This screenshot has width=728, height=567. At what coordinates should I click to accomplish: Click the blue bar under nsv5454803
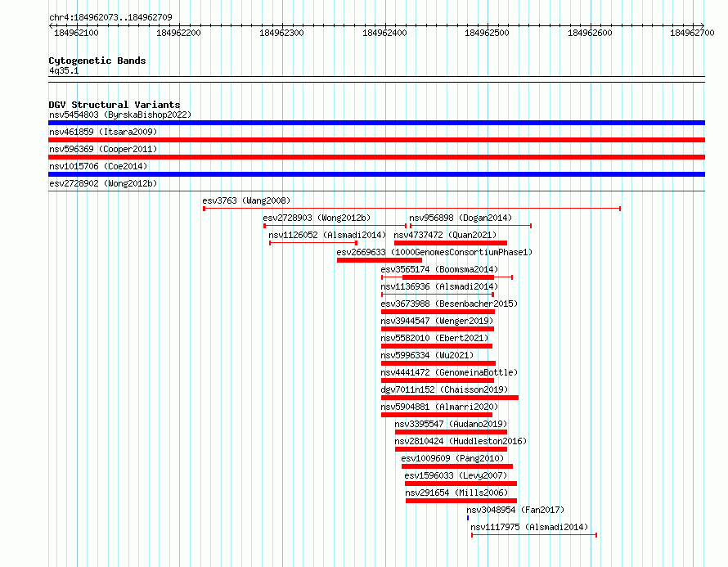point(376,123)
